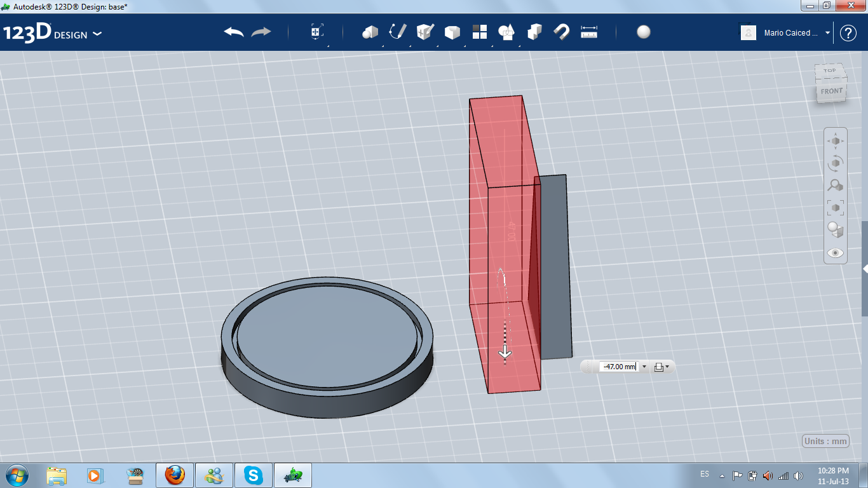Viewport: 868px width, 488px height.
Task: Click the FRONT face of view cube
Action: (x=831, y=91)
